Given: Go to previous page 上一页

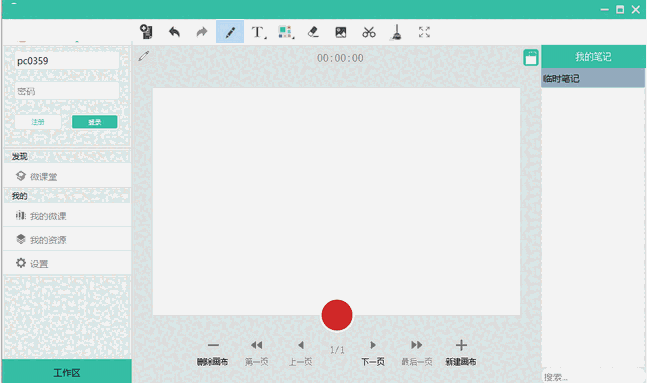Looking at the screenshot, I should [x=300, y=353].
